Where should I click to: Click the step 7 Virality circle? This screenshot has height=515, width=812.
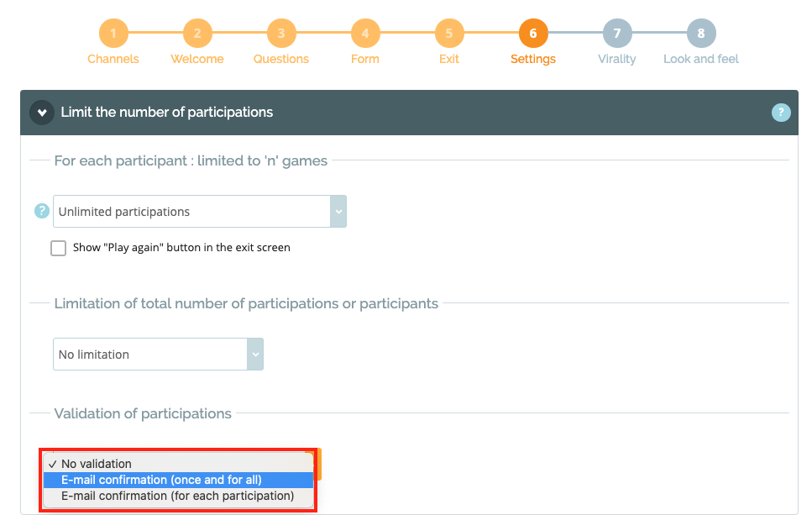pos(617,34)
